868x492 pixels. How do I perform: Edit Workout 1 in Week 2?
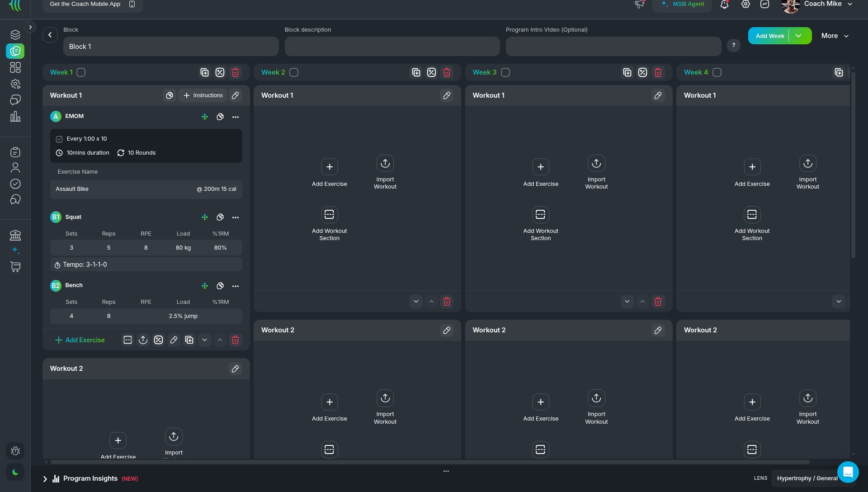coord(447,95)
